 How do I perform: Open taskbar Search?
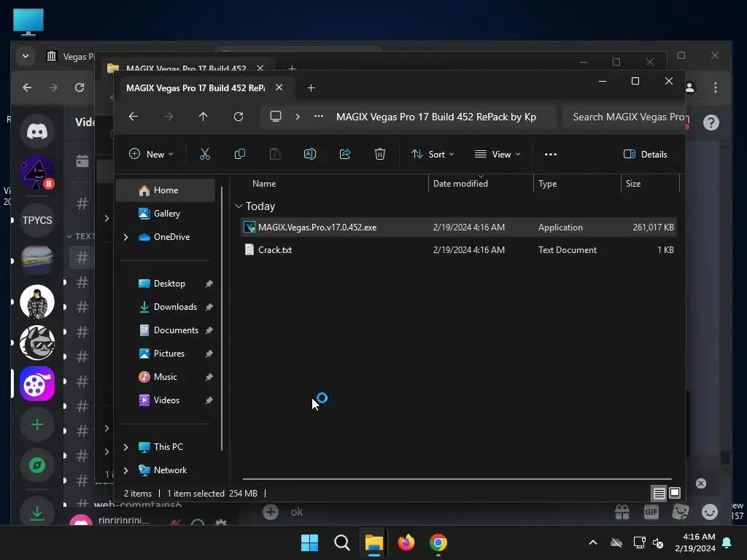pos(341,542)
